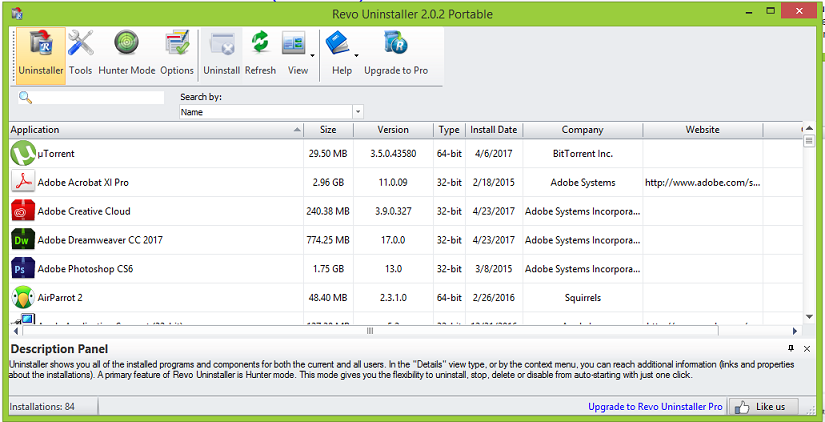
Task: Click the Uninstall toolbar icon
Action: (x=222, y=43)
